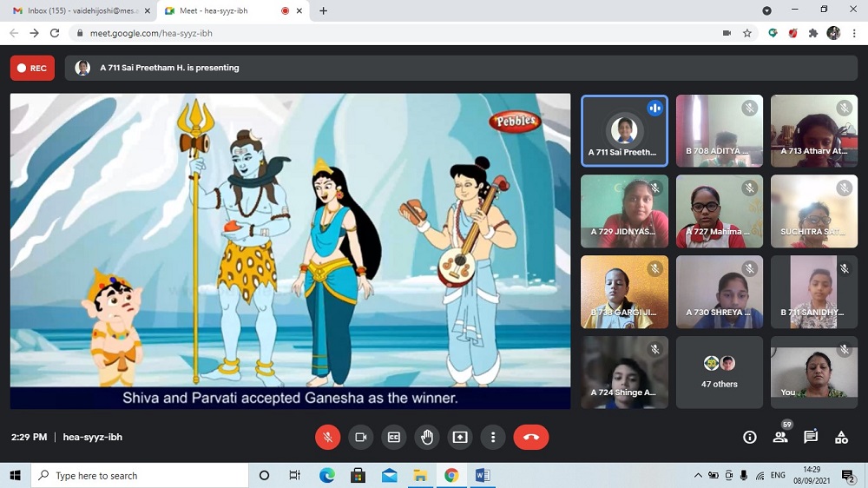
Task: Open a new Chrome tab
Action: 324,10
